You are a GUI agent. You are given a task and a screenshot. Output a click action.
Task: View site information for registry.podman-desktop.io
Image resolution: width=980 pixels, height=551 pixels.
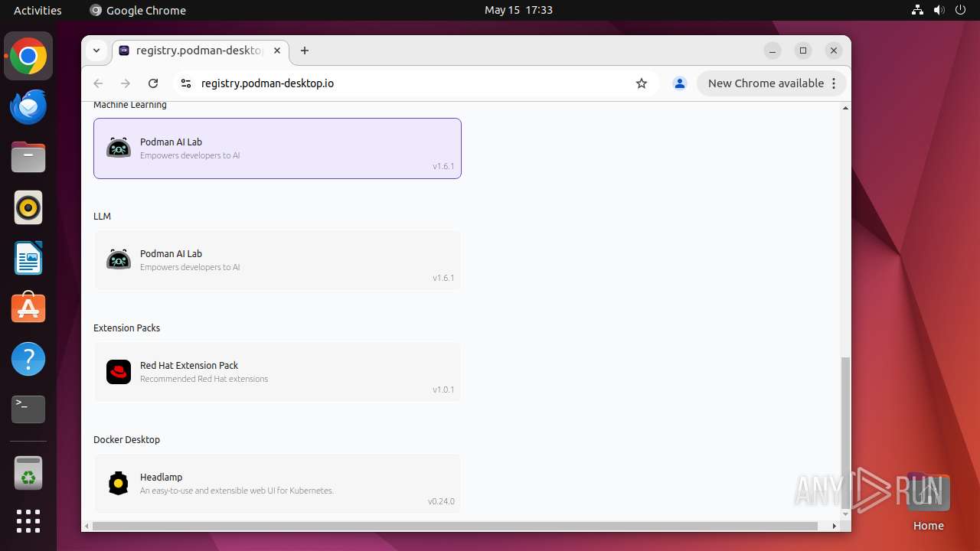tap(186, 83)
